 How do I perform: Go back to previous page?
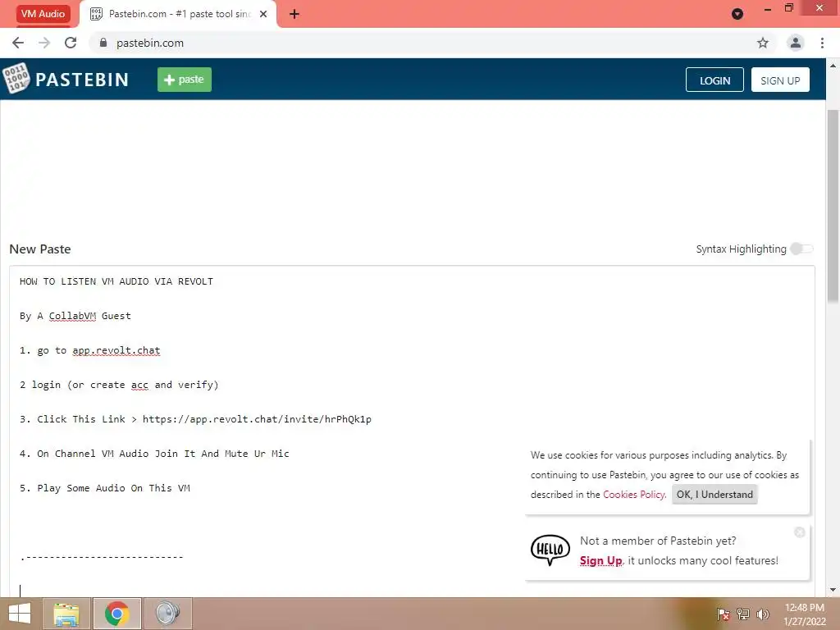[x=18, y=43]
